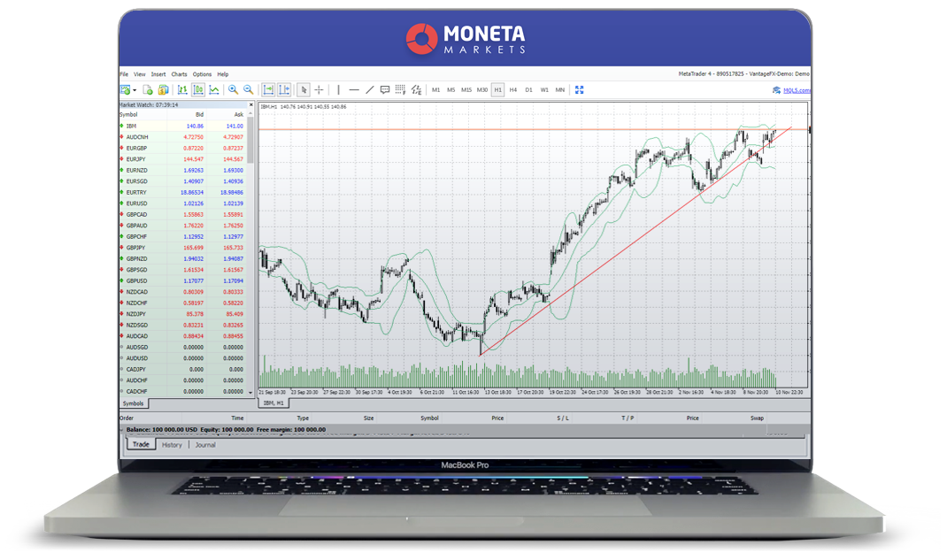This screenshot has width=947, height=560.
Task: Select the AUDCNH symbol row
Action: (x=182, y=137)
